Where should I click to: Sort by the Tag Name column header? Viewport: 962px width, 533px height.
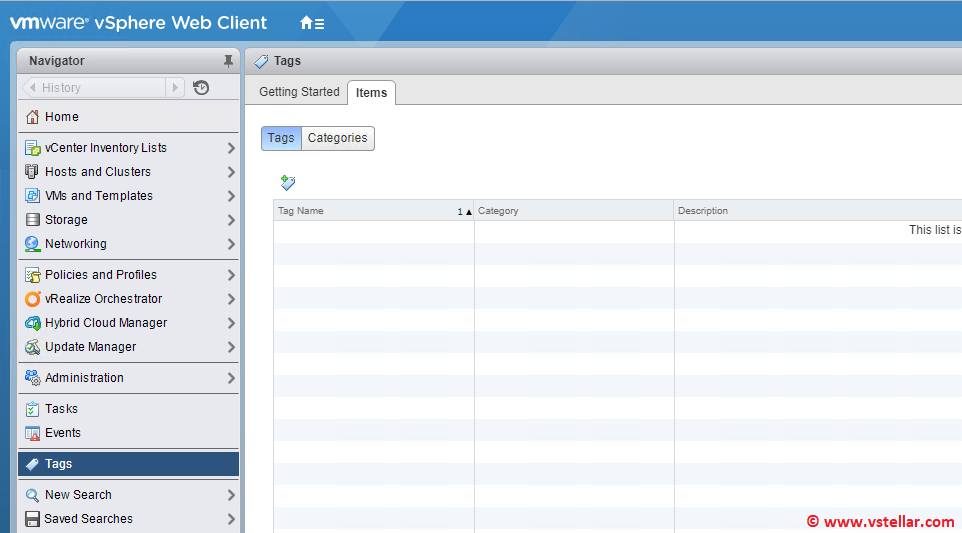pyautogui.click(x=360, y=211)
